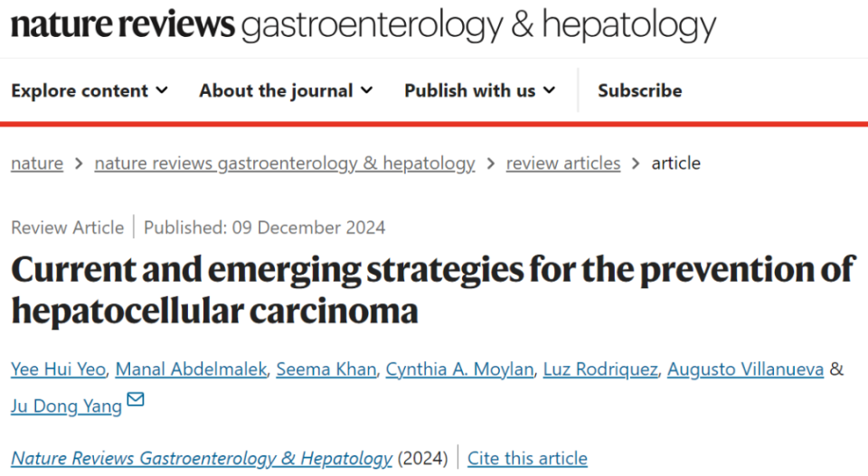
Task: Open author Yee Hui Yeo's profile
Action: (x=60, y=369)
